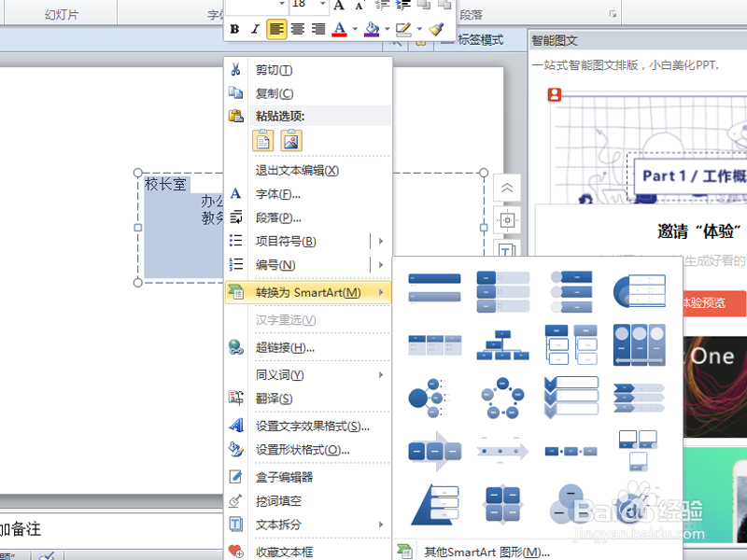Select the horizontal bullet list three-column SmartArt

click(434, 345)
